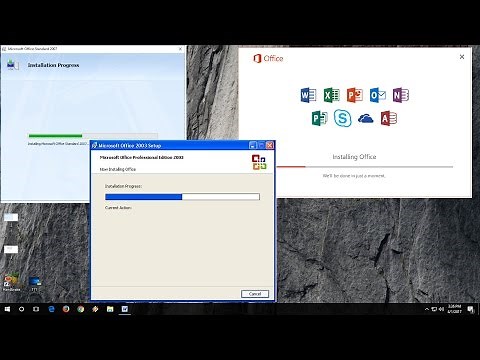Viewport: 480px width, 360px height.
Task: Click the OneDrive cloud icon in Office installer
Action: 366,118
